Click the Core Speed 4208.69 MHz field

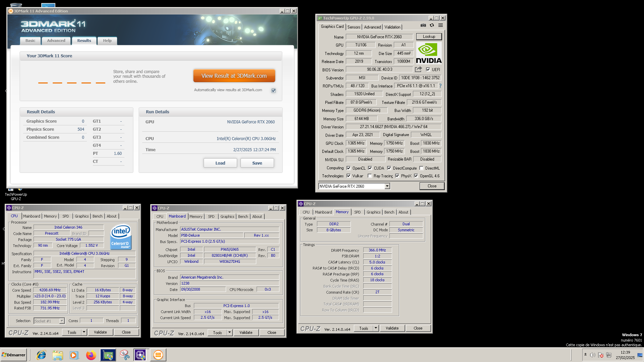[x=50, y=290]
